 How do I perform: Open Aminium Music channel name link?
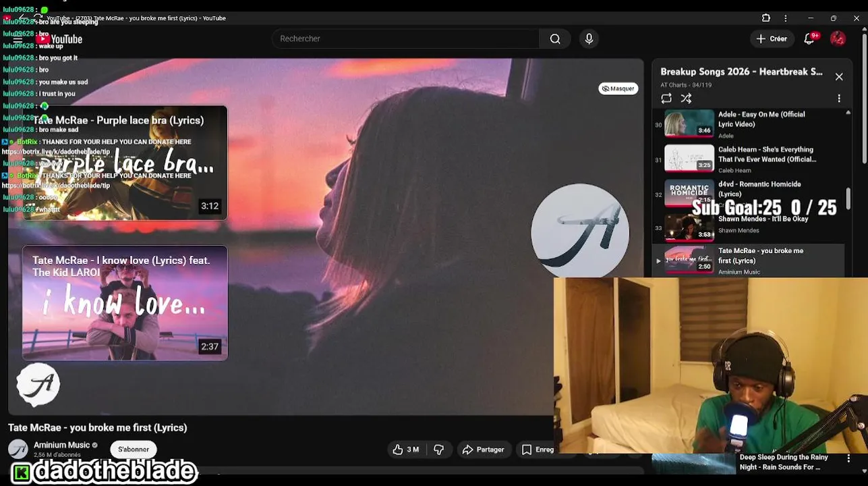point(61,445)
